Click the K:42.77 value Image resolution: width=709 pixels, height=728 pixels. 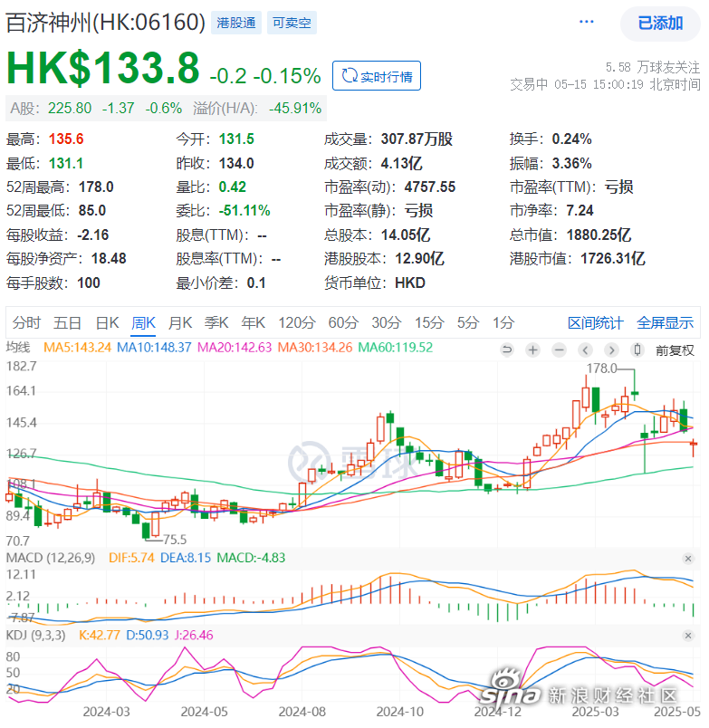click(x=100, y=635)
